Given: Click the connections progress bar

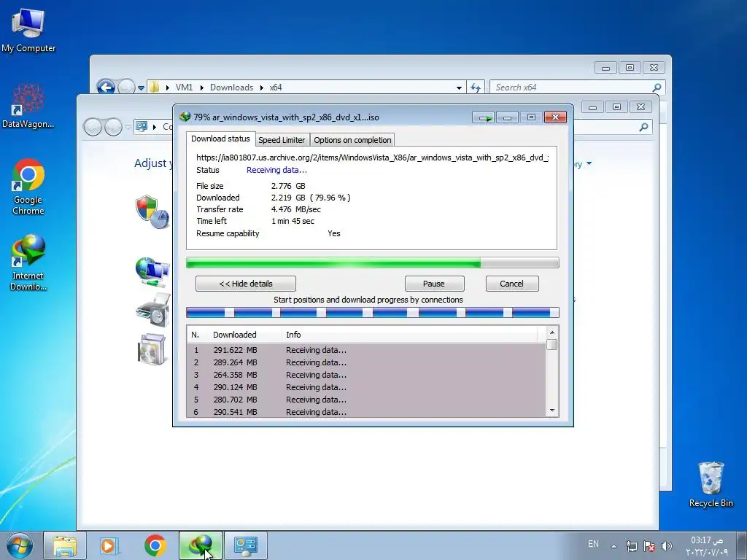Looking at the screenshot, I should 372,312.
